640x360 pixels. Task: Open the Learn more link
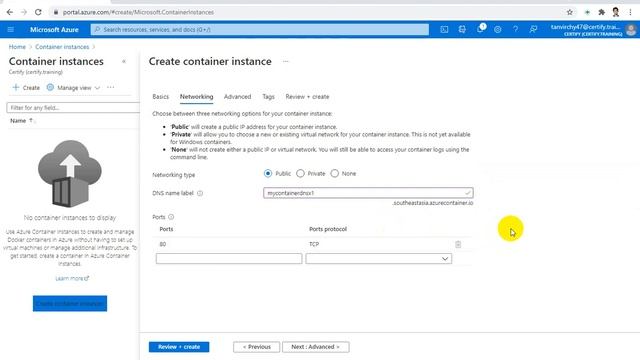click(72, 278)
